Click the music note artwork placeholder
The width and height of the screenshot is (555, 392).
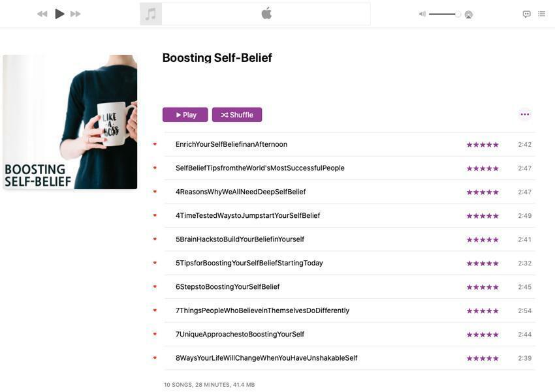click(151, 14)
